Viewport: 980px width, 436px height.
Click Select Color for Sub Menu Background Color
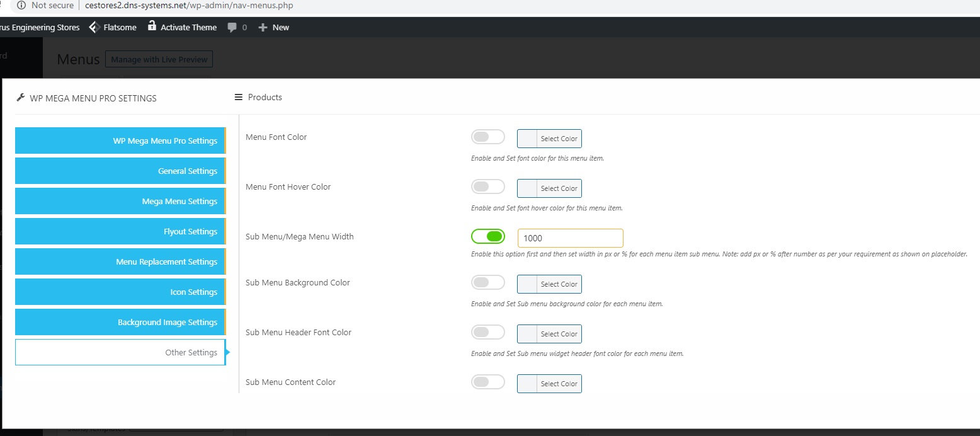point(559,284)
